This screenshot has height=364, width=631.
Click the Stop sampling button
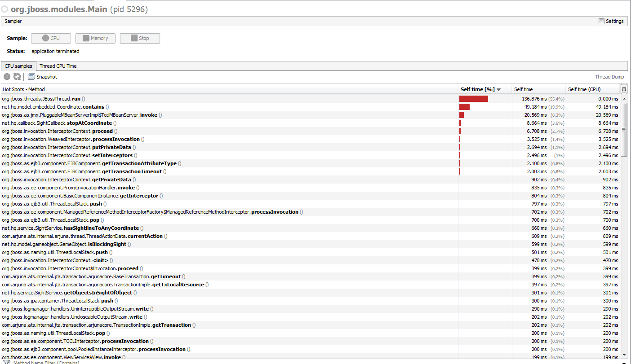click(x=140, y=38)
